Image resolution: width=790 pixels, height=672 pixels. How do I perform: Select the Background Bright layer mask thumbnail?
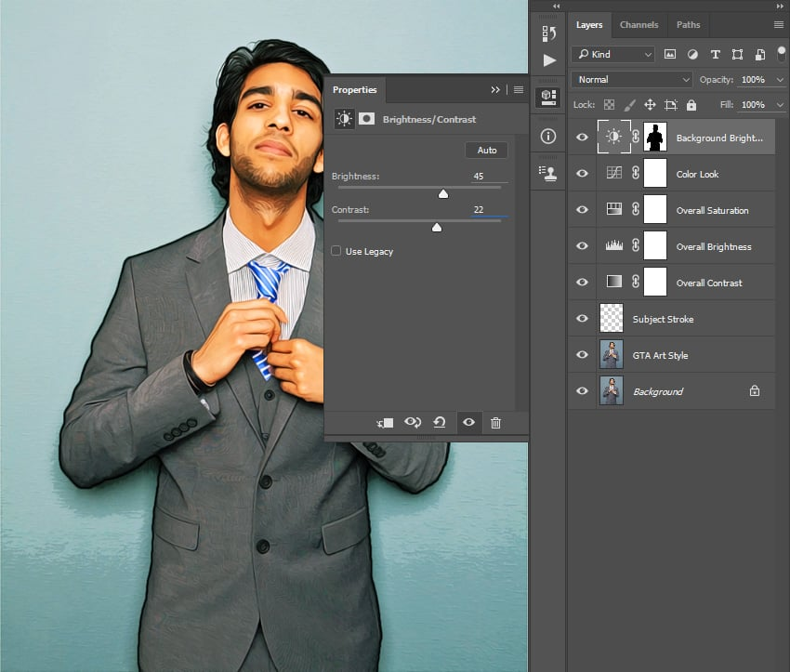[655, 137]
